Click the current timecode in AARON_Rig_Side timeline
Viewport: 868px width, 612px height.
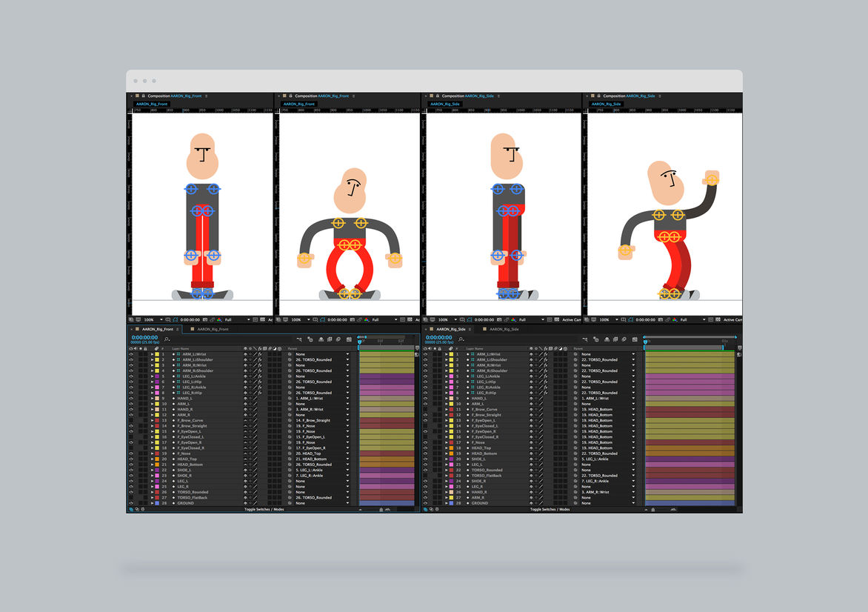pos(438,337)
